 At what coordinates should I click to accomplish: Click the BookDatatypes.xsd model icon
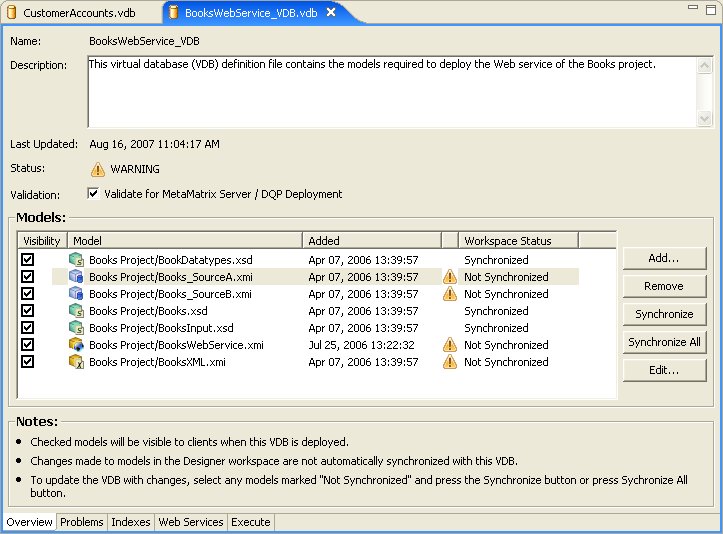click(x=76, y=260)
